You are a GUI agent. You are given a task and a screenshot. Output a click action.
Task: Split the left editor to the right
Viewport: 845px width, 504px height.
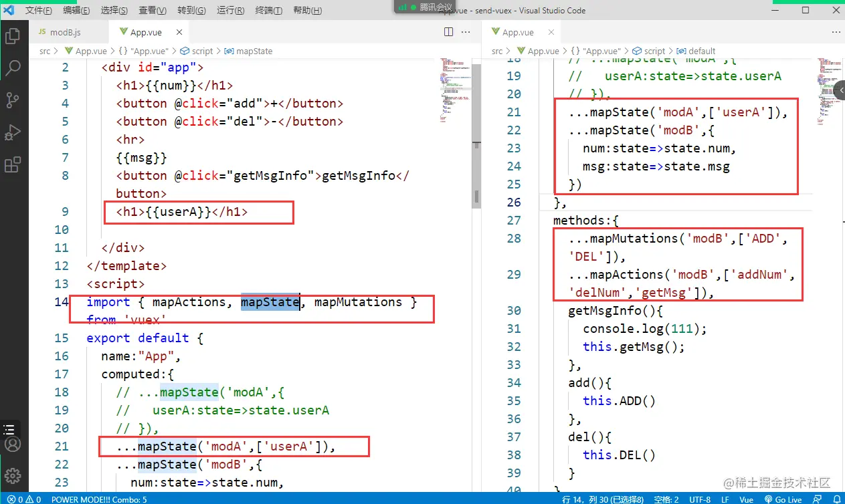[449, 32]
